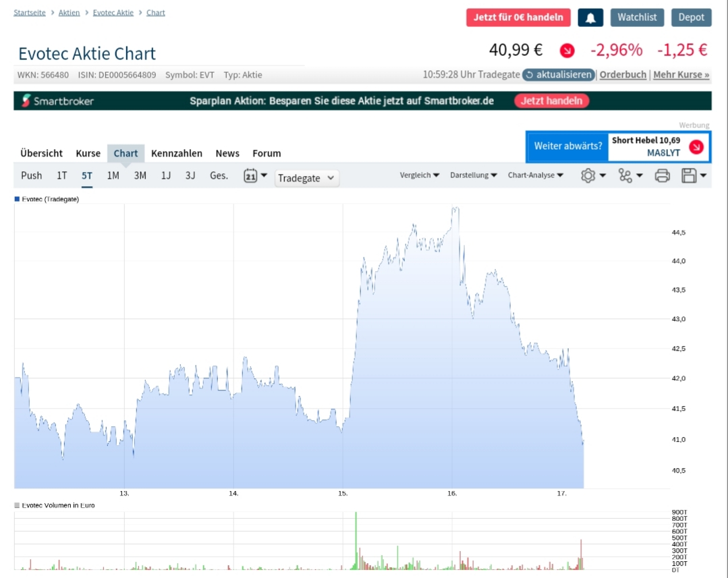This screenshot has width=728, height=578.
Task: Click the red down-arrow beside the price
Action: 567,51
